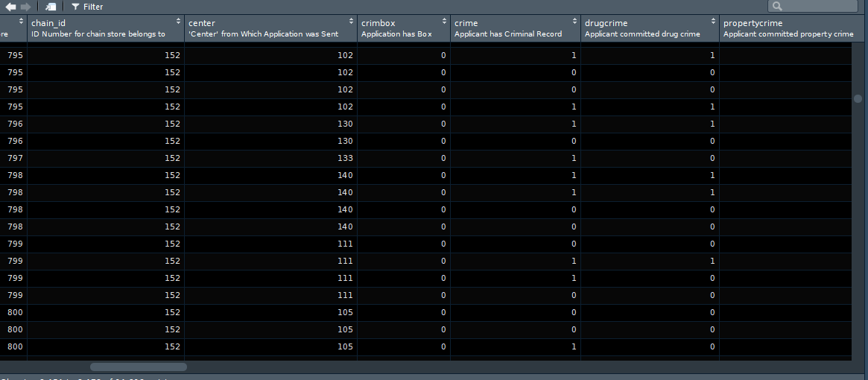Image resolution: width=868 pixels, height=380 pixels.
Task: Click the 'Application has Box' header description
Action: point(396,34)
